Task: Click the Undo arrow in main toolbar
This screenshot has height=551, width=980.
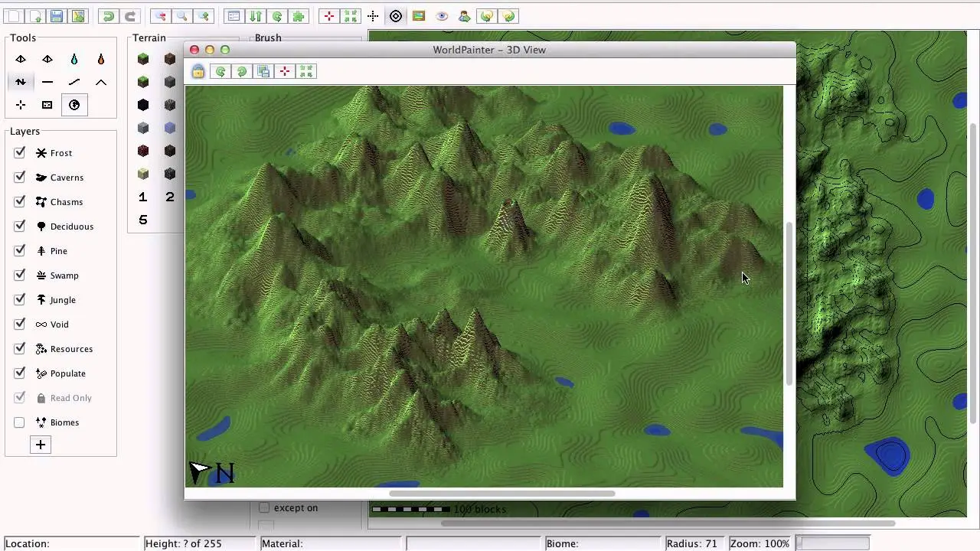Action: pos(108,16)
